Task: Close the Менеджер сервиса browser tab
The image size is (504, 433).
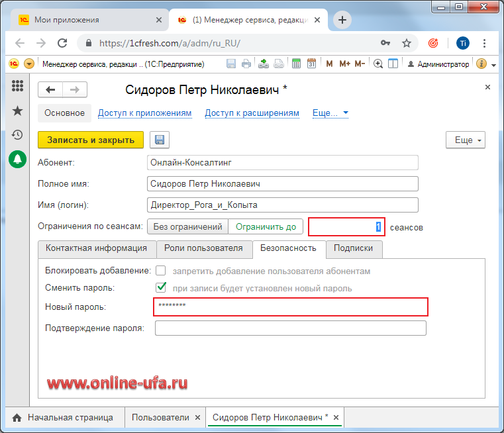Action: (x=317, y=20)
